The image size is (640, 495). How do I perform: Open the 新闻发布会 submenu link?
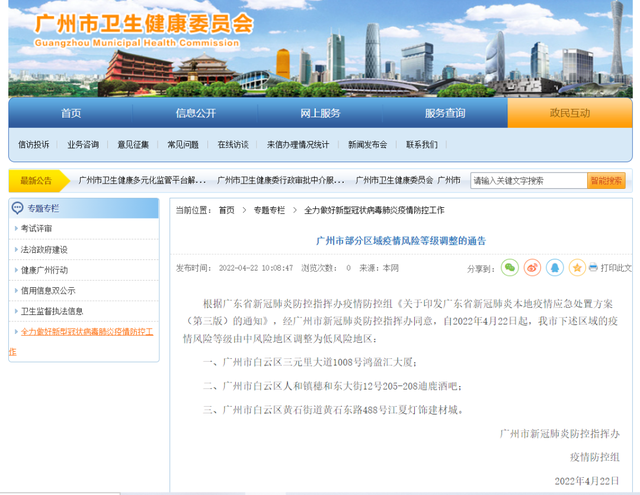[367, 145]
